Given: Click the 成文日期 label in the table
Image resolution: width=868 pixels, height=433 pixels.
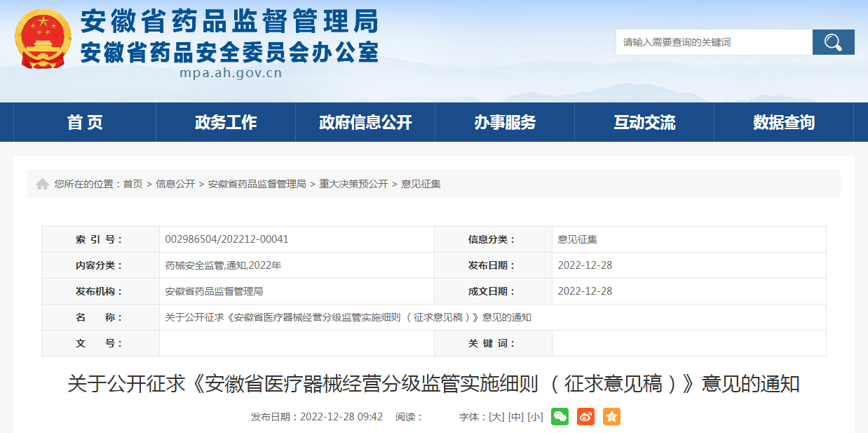Looking at the screenshot, I should [x=492, y=291].
